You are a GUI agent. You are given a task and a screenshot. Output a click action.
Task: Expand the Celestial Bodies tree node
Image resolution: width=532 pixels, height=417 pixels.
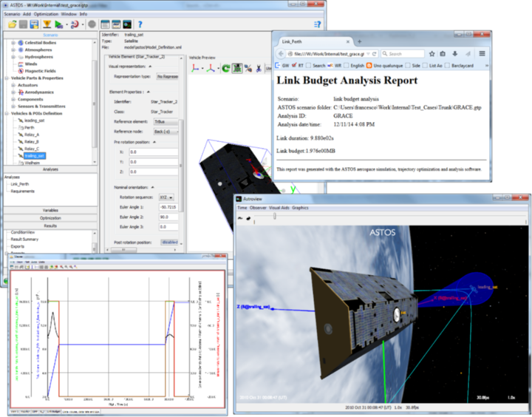tap(13, 43)
